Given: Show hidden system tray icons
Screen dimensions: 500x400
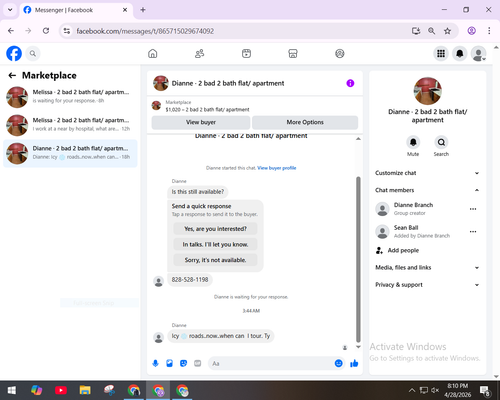Looking at the screenshot, I should [412, 390].
